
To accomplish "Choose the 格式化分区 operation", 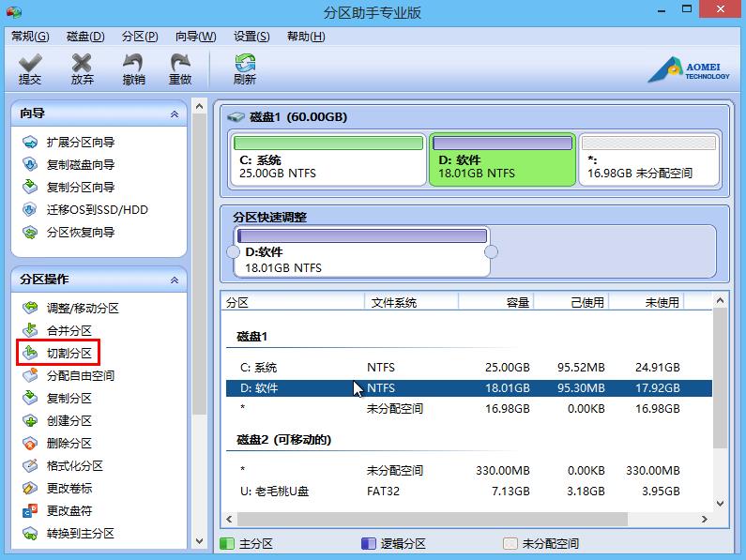I will tap(63, 465).
